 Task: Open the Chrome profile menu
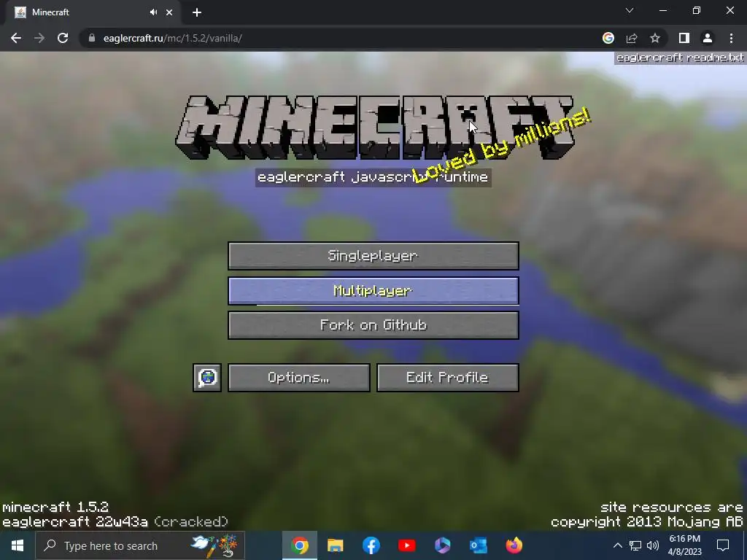pyautogui.click(x=708, y=38)
